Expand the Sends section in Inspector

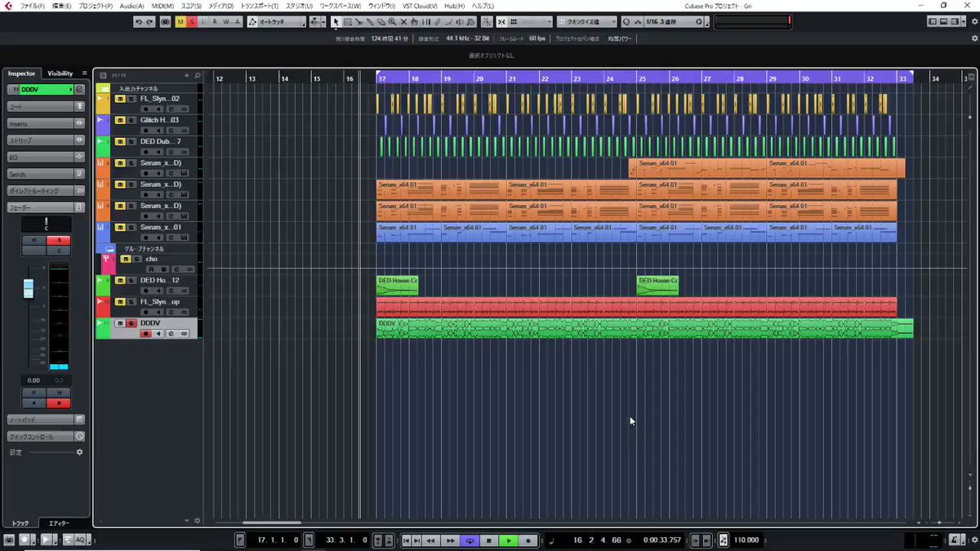(46, 174)
